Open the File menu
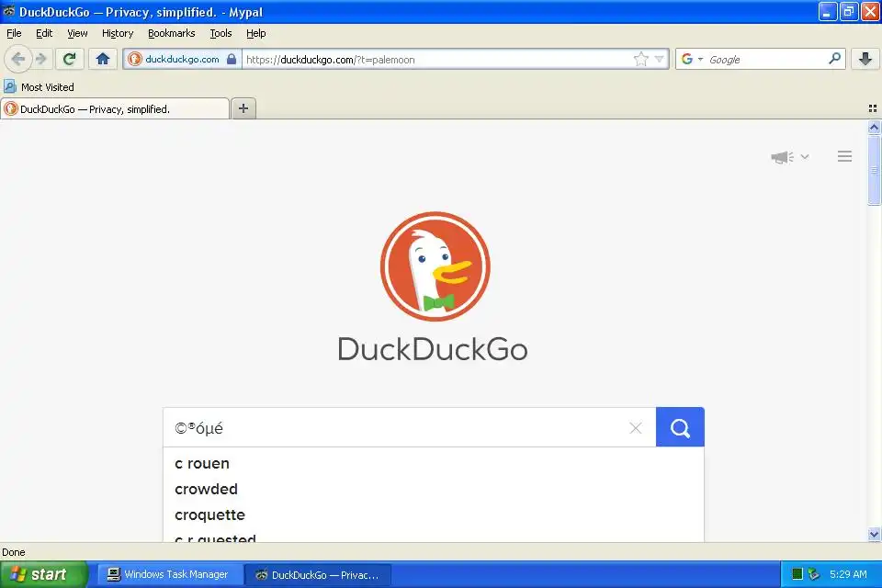Image resolution: width=882 pixels, height=588 pixels. coord(14,33)
